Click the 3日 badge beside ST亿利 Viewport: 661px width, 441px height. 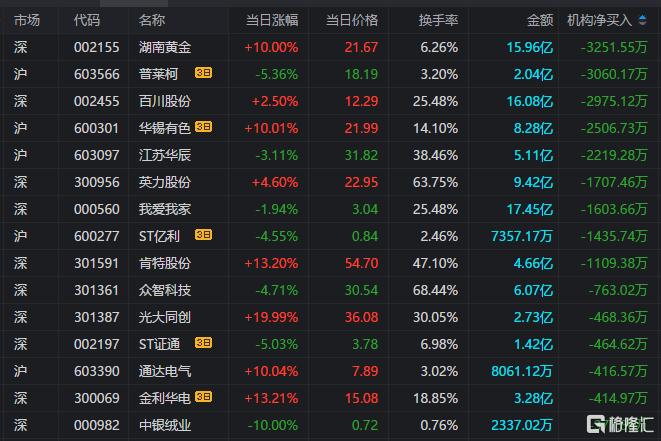pyautogui.click(x=203, y=235)
